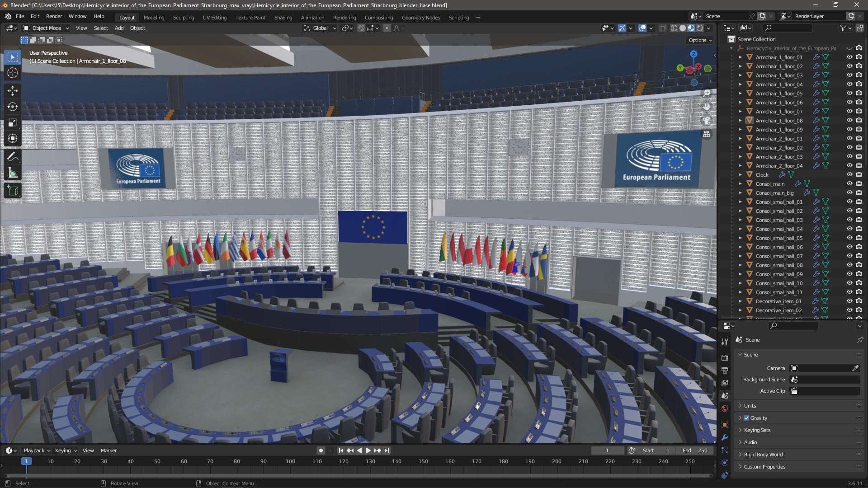Open the Playback dropdown in timeline
Image resolution: width=868 pixels, height=488 pixels.
coord(37,450)
